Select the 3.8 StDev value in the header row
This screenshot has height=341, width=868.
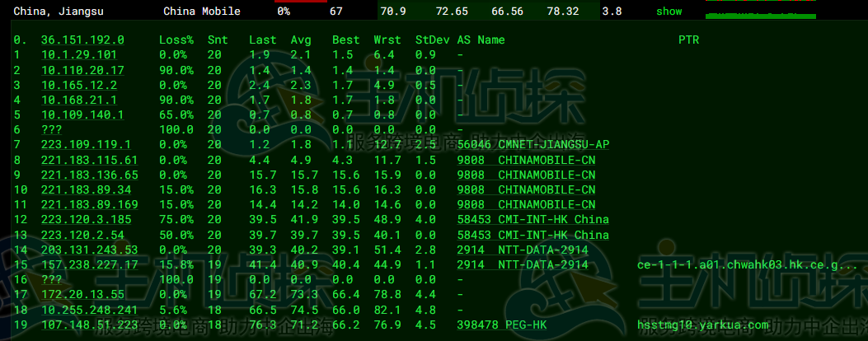pyautogui.click(x=612, y=11)
